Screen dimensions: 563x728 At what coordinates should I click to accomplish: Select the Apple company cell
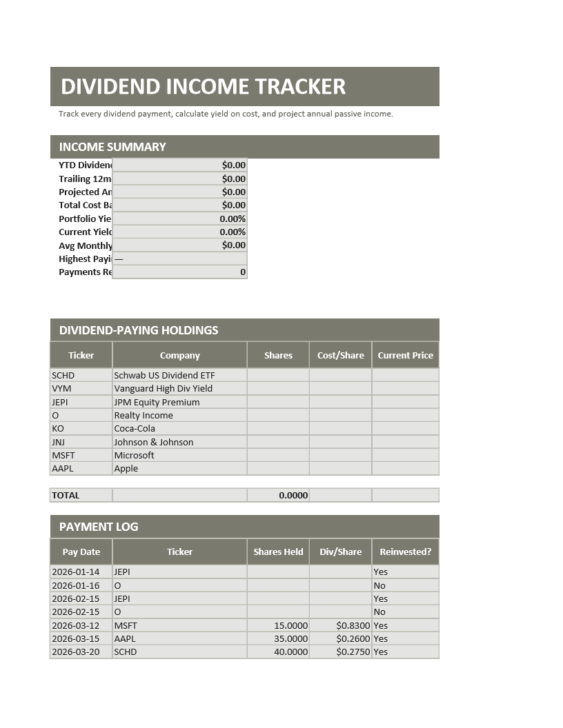click(180, 469)
